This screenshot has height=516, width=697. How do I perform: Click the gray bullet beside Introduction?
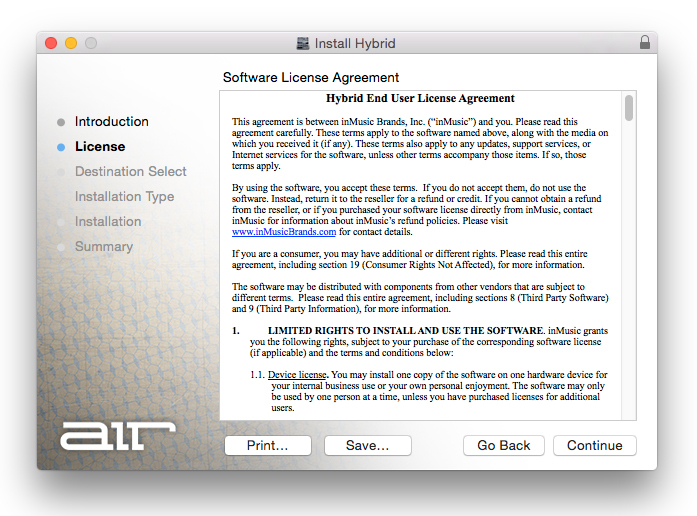click(x=61, y=122)
